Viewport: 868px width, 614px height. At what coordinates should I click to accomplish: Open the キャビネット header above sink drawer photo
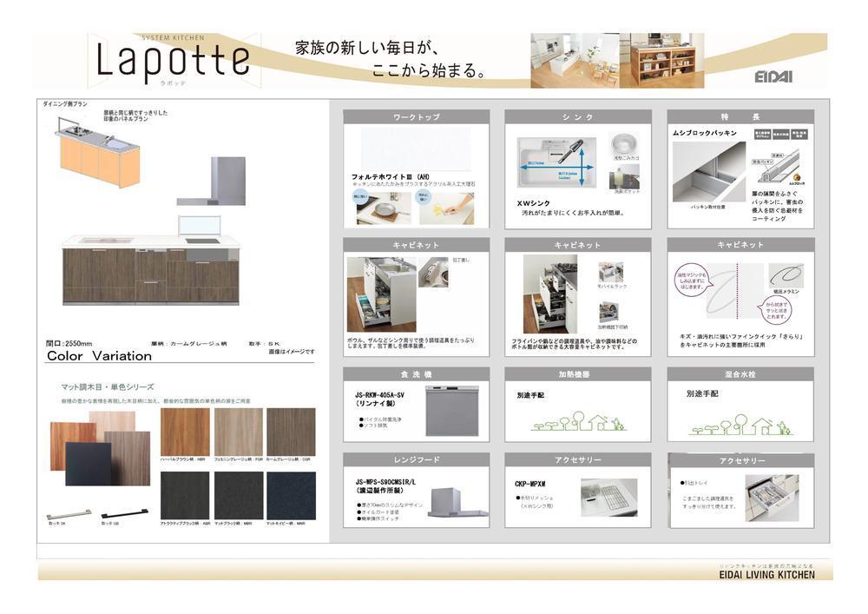pyautogui.click(x=417, y=245)
